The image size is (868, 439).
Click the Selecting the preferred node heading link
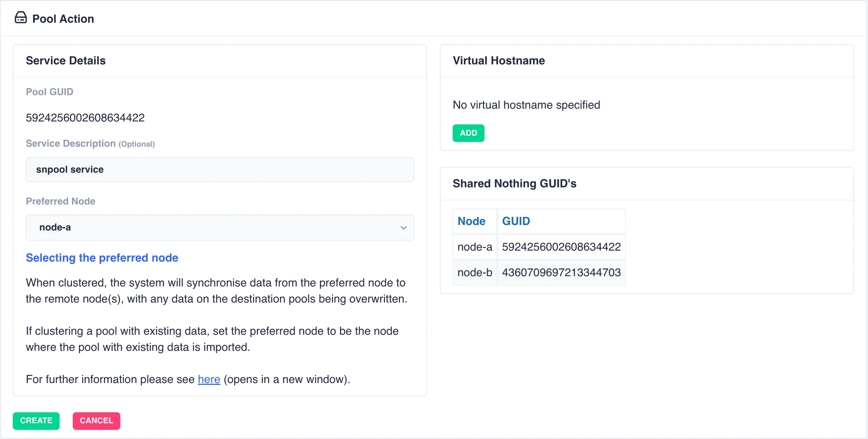[x=102, y=258]
